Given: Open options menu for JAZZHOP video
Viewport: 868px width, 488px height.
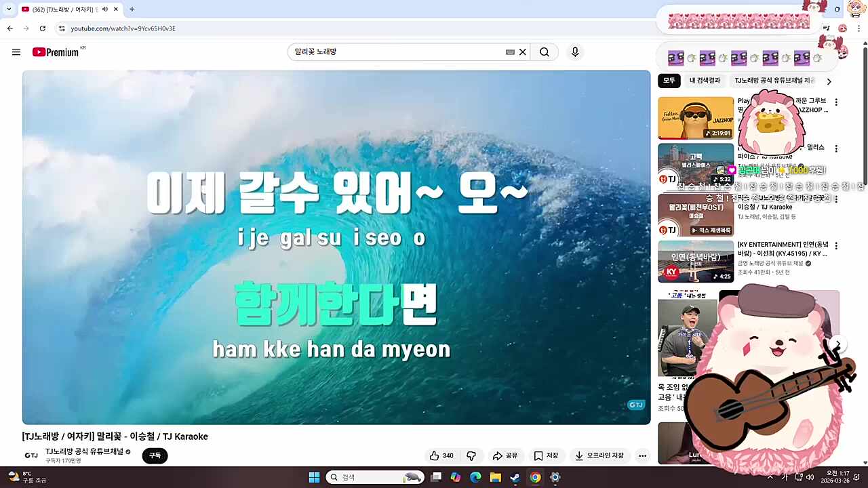Looking at the screenshot, I should point(836,102).
